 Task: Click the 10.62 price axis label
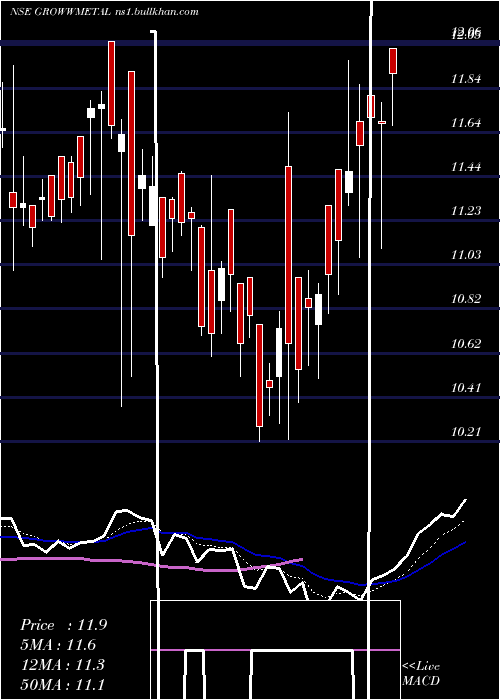[x=466, y=344]
